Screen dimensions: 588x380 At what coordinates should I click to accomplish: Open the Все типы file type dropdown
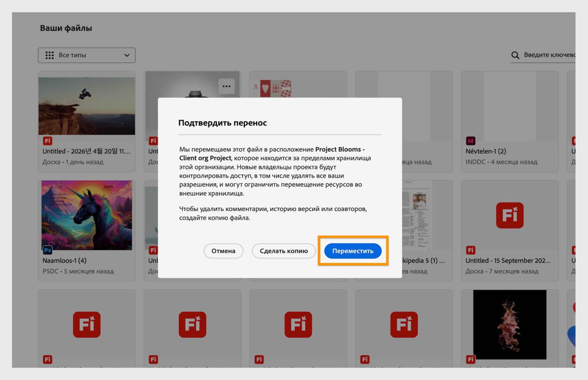[87, 55]
